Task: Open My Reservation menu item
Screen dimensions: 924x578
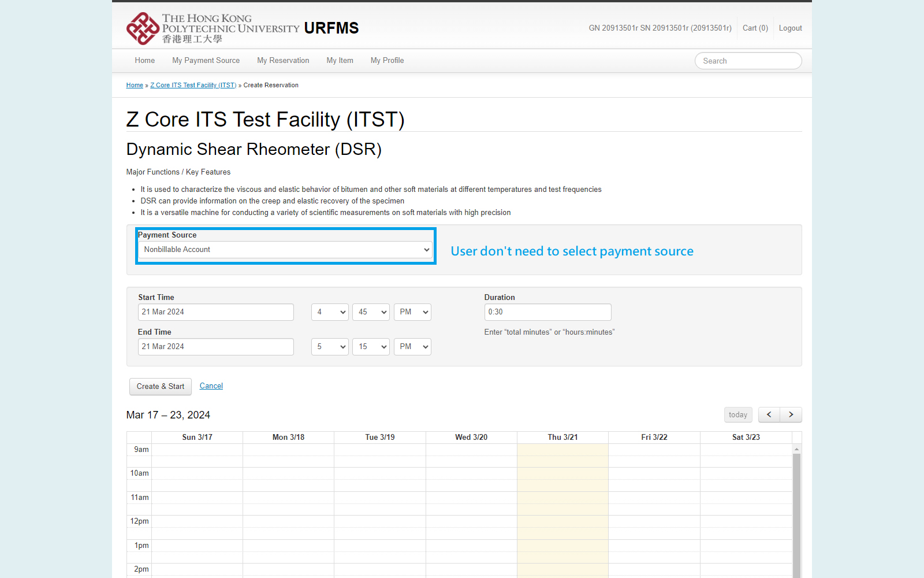Action: 283,61
